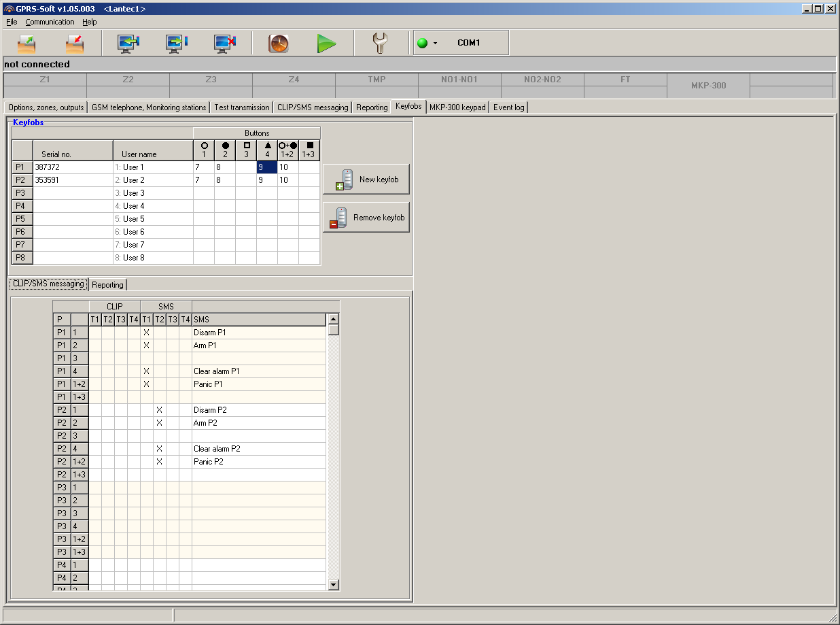Click the Remove keyfob button

pos(366,218)
